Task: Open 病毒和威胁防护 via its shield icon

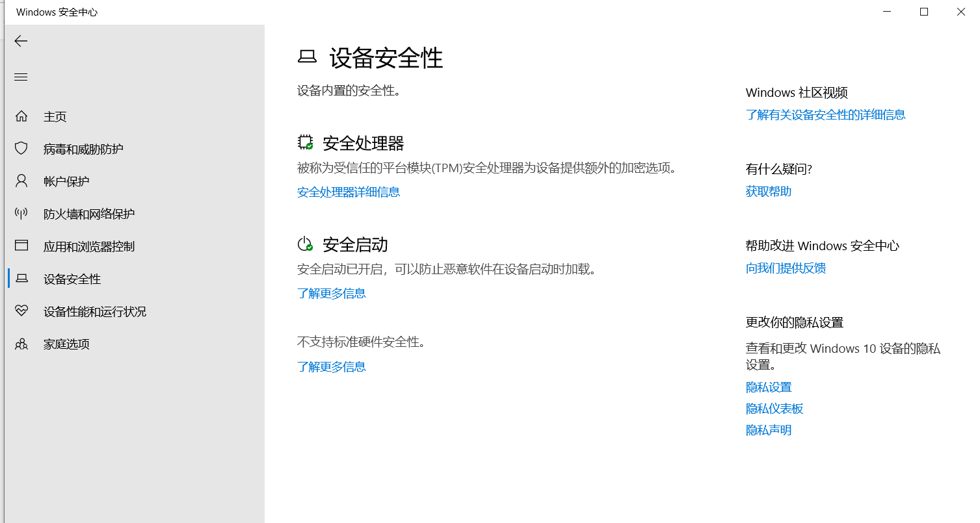Action: click(21, 148)
